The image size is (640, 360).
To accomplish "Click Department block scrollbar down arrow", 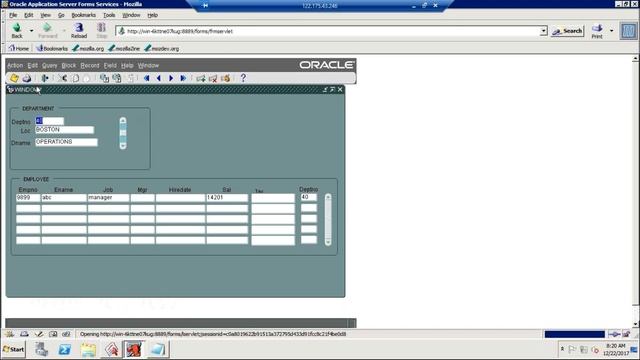I will pyautogui.click(x=123, y=145).
